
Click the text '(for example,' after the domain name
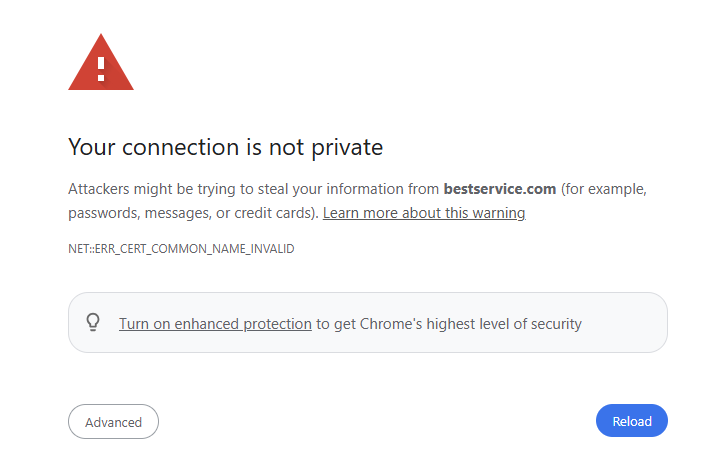pyautogui.click(x=604, y=189)
